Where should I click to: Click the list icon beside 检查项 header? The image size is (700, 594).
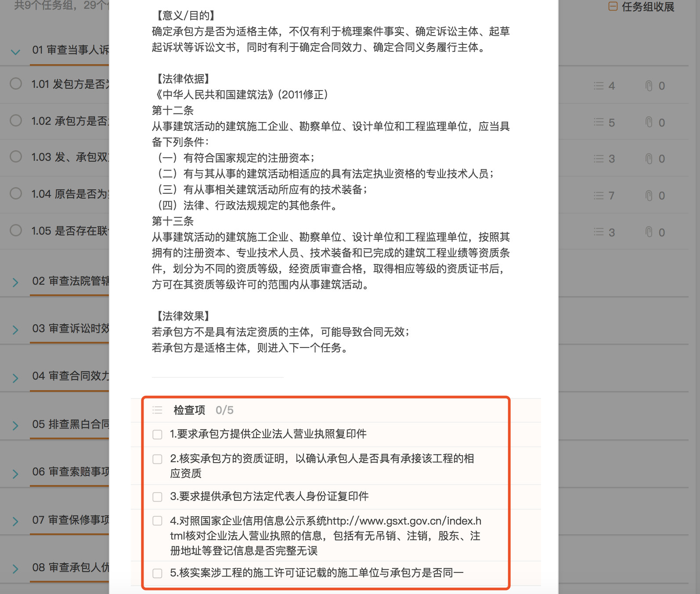(157, 410)
